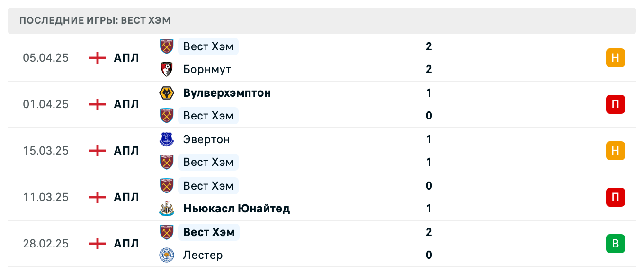The height and width of the screenshot is (274, 644).
Task: Select the Вулверхэмптон team name
Action: (227, 93)
